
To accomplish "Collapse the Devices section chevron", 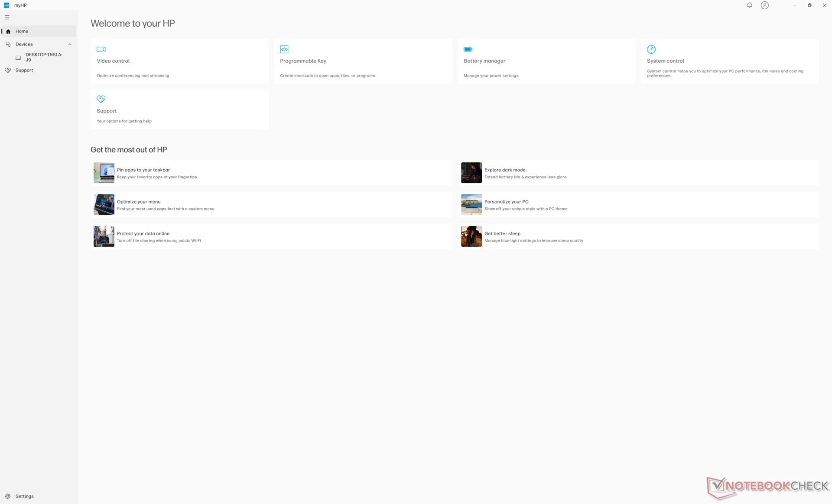I will tap(70, 44).
